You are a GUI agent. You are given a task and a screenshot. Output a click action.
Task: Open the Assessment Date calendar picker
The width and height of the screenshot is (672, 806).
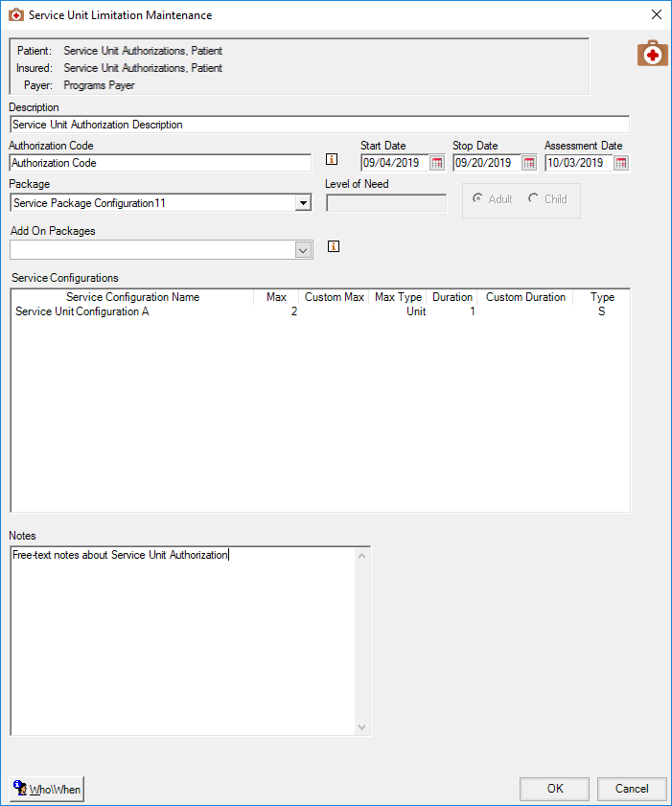tap(621, 163)
